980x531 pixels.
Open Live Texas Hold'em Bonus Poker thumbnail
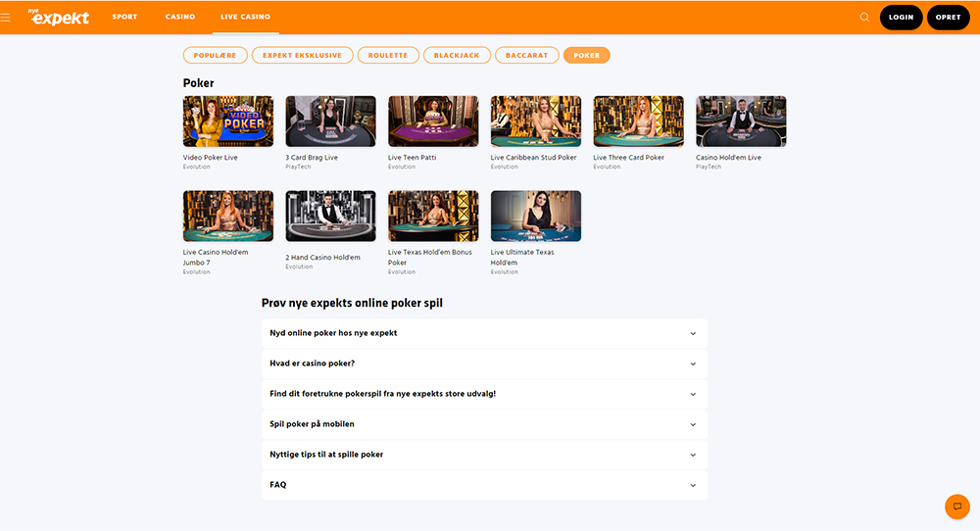pyautogui.click(x=433, y=217)
